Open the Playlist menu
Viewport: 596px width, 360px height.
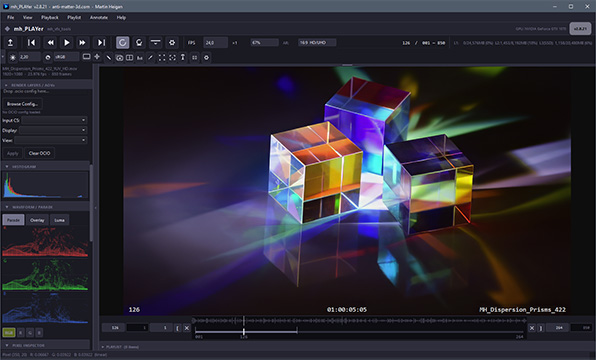click(x=74, y=17)
